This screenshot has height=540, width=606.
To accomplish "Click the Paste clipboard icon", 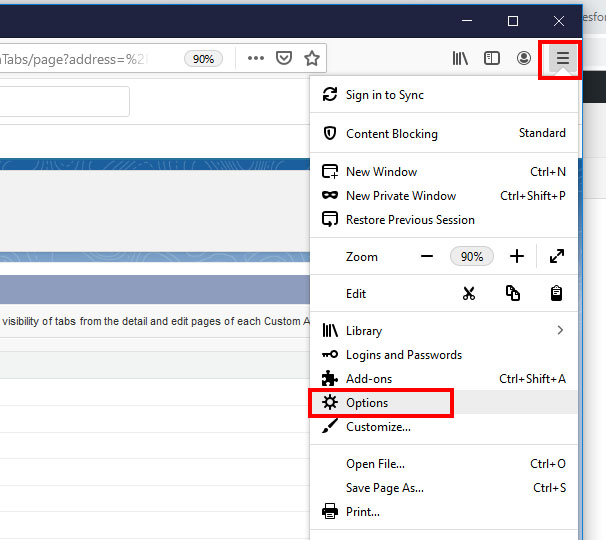I will click(x=557, y=294).
